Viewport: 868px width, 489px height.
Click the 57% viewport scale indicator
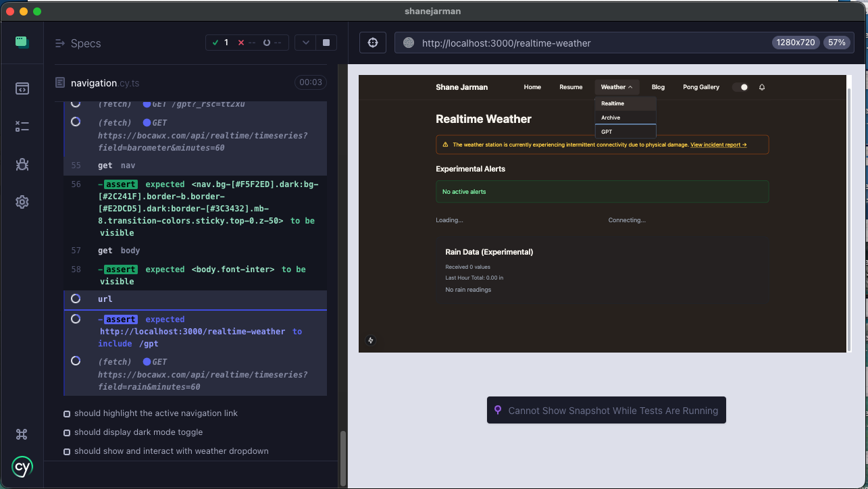pyautogui.click(x=836, y=42)
